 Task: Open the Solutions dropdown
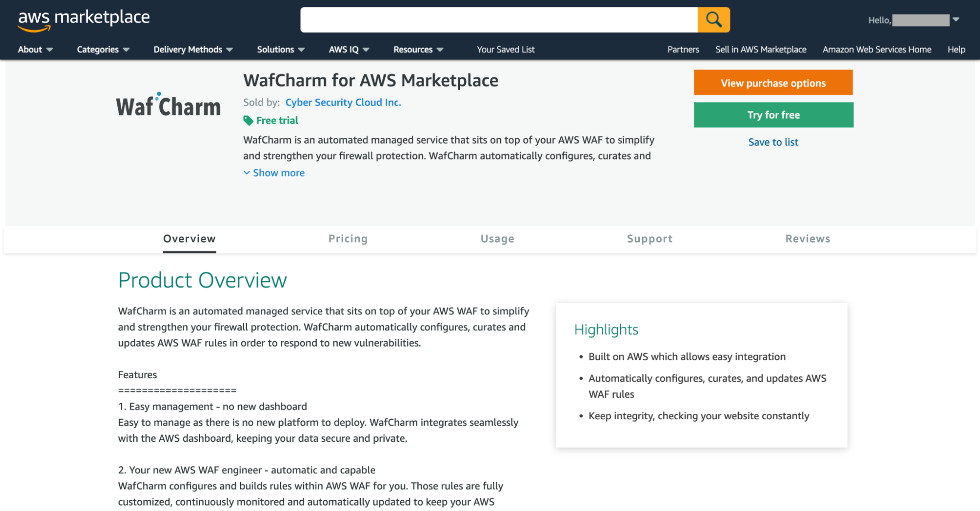[280, 49]
